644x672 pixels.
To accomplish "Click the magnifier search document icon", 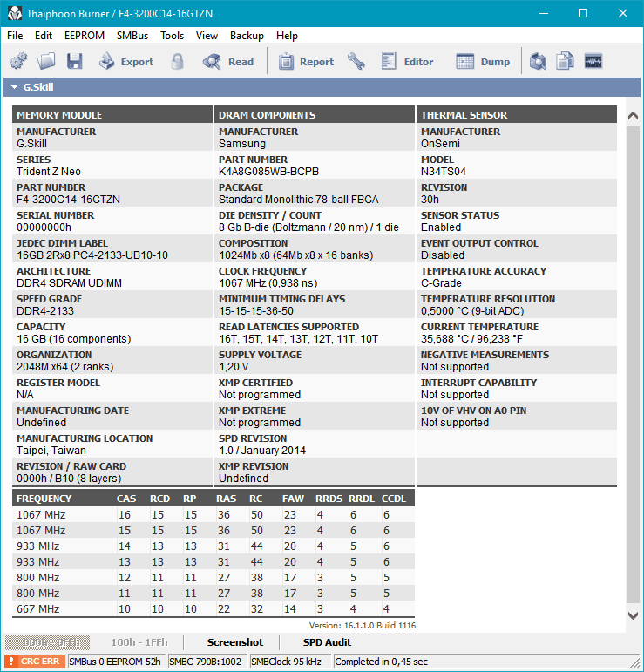I will [538, 61].
